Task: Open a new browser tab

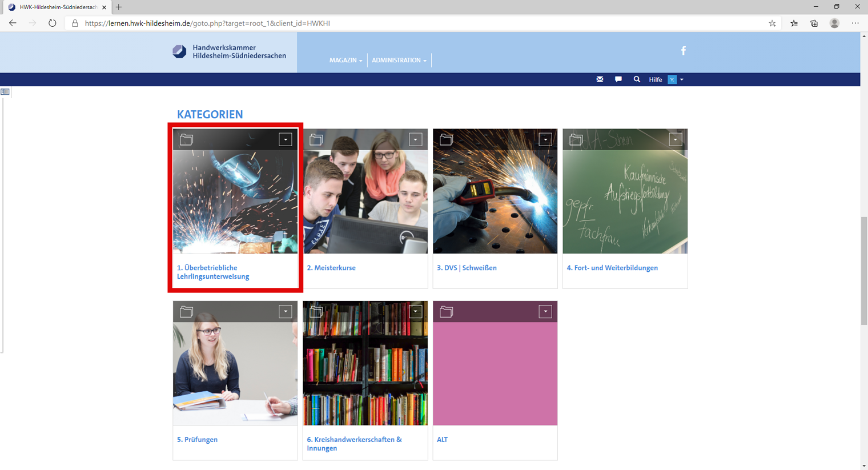Action: tap(119, 7)
